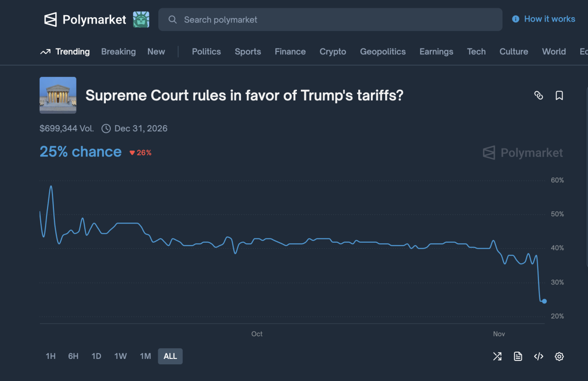The image size is (588, 381).
Task: Switch chart to 1W range
Action: [121, 356]
